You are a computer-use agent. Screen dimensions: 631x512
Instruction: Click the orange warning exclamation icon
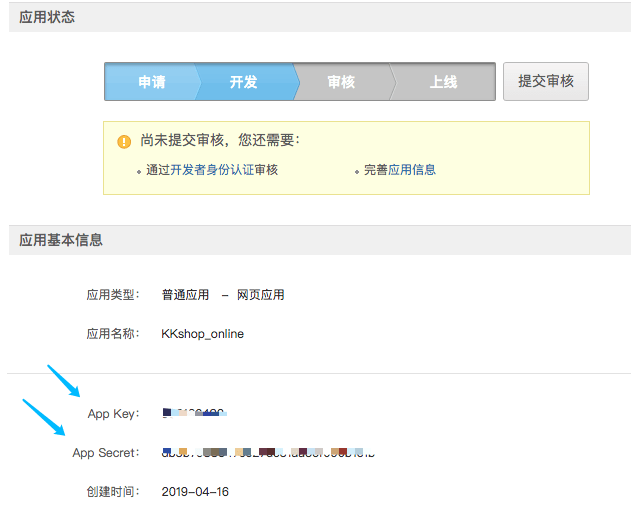(124, 142)
